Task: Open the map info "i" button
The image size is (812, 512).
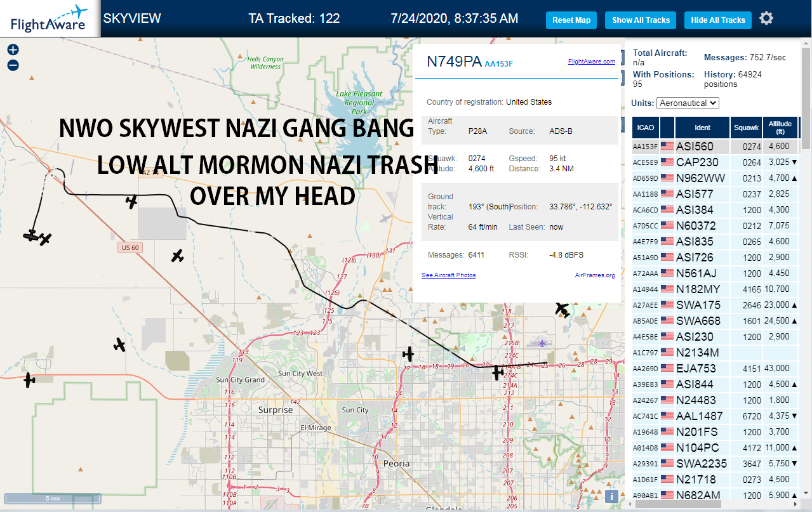Action: pyautogui.click(x=611, y=497)
